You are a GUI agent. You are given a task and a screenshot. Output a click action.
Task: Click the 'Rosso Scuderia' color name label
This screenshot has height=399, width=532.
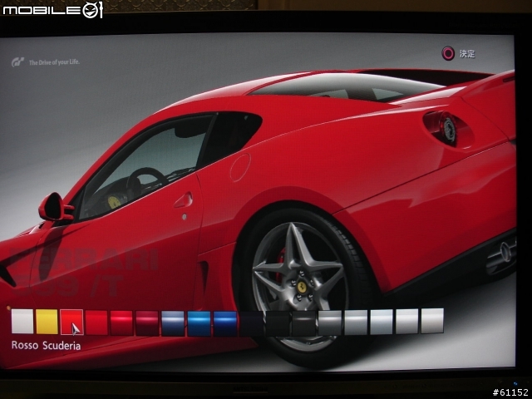(47, 346)
